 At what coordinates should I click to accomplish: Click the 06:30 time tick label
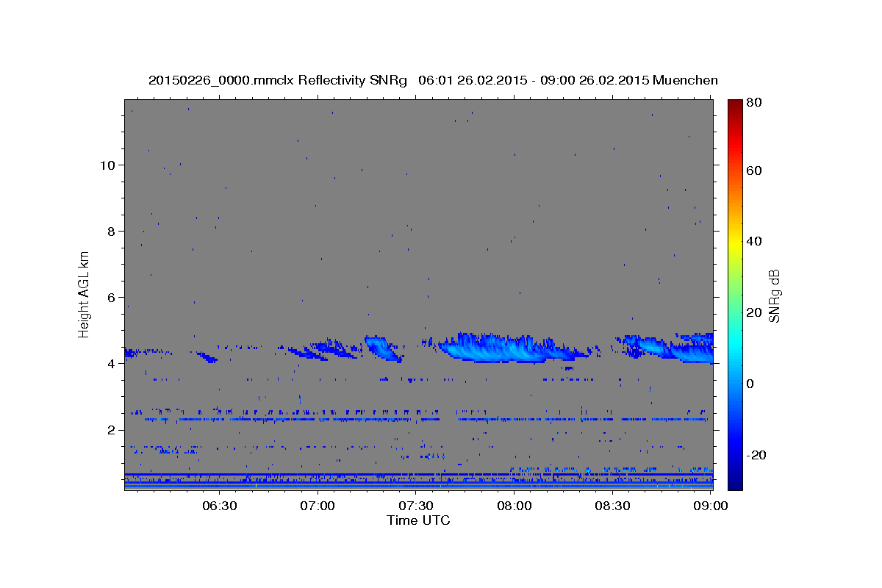220,506
